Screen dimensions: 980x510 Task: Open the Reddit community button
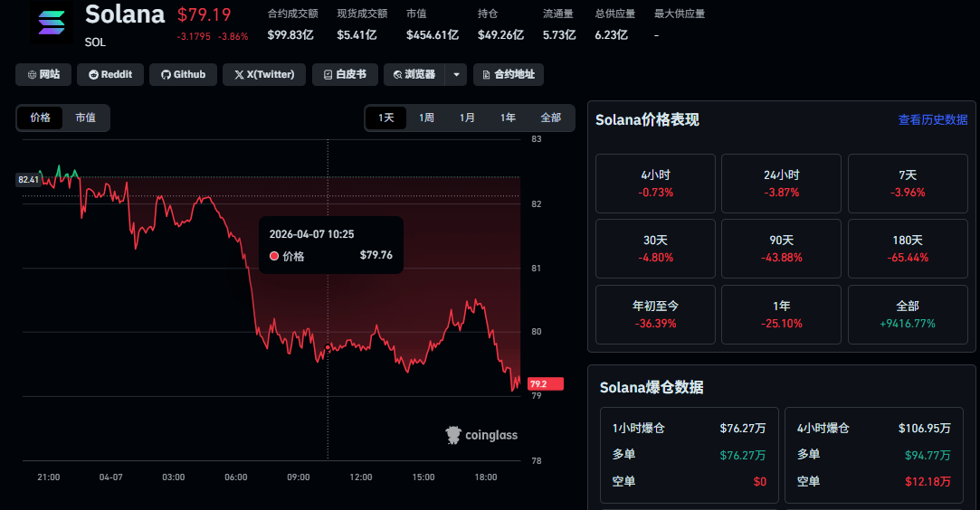click(x=109, y=74)
